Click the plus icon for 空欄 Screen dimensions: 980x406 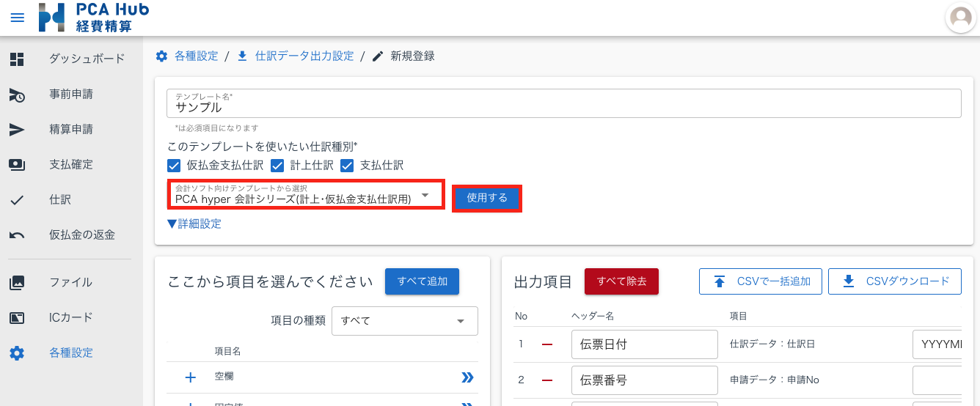click(x=191, y=377)
